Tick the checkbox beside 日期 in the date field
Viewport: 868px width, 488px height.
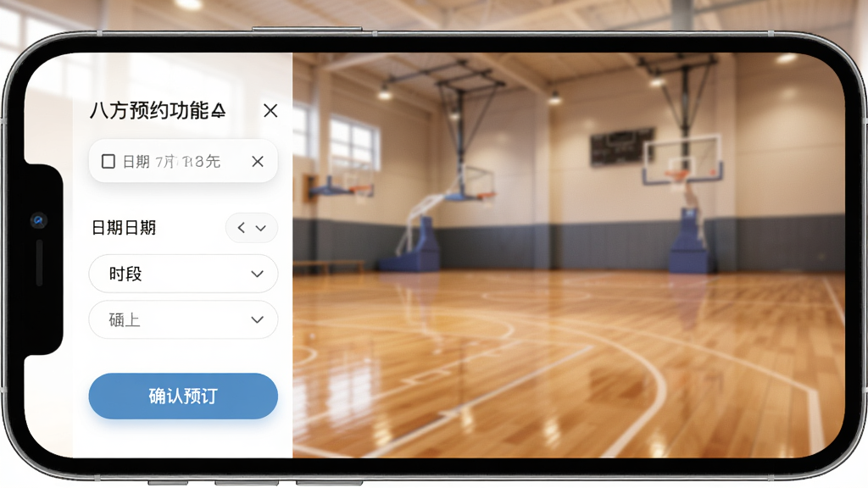coord(108,162)
